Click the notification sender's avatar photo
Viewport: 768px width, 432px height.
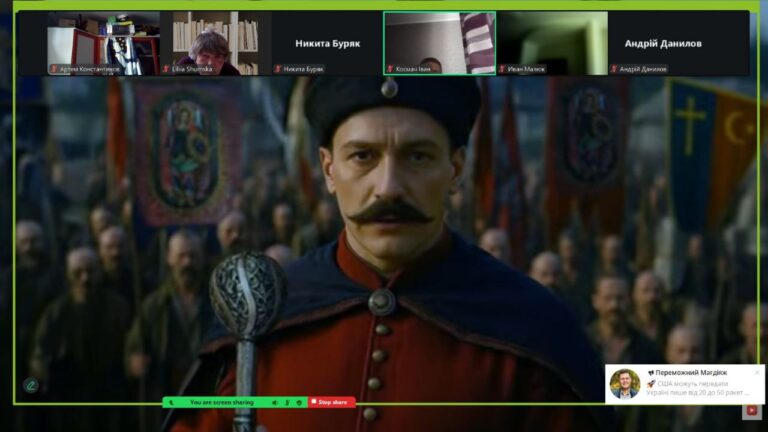(624, 384)
